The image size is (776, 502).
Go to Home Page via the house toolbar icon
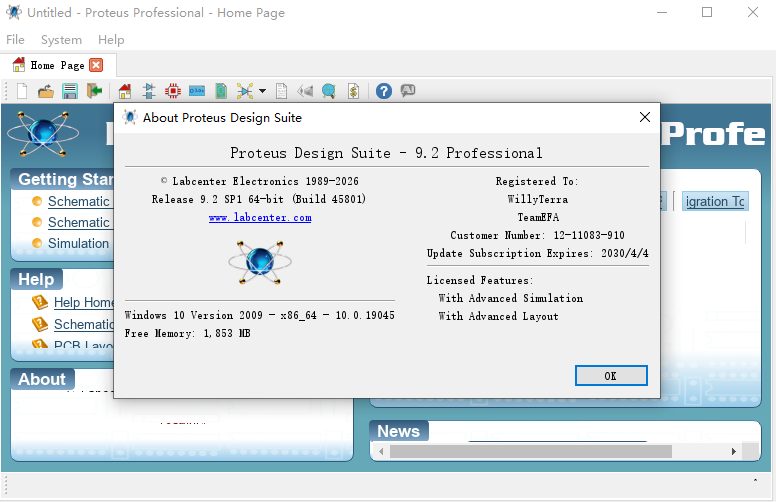click(125, 91)
